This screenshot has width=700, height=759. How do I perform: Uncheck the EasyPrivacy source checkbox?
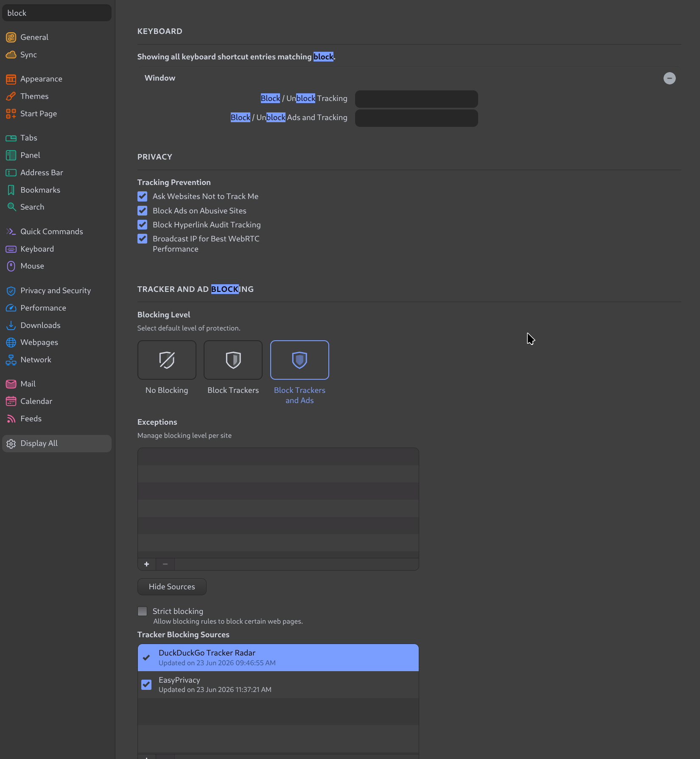click(146, 685)
